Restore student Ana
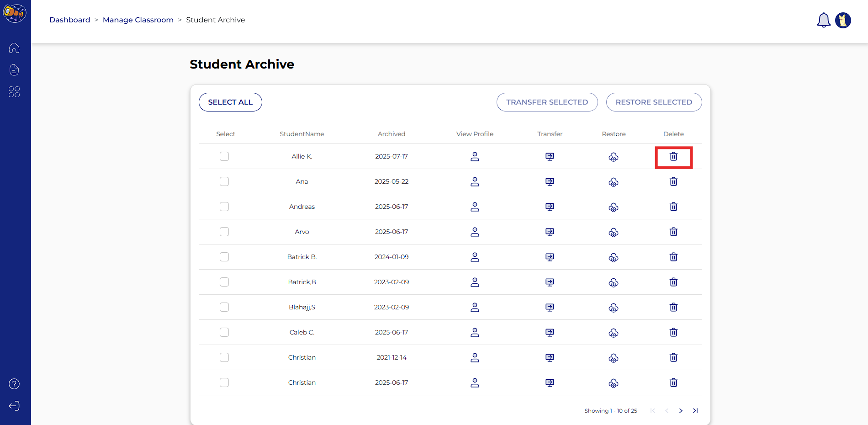This screenshot has width=868, height=425. (x=614, y=182)
